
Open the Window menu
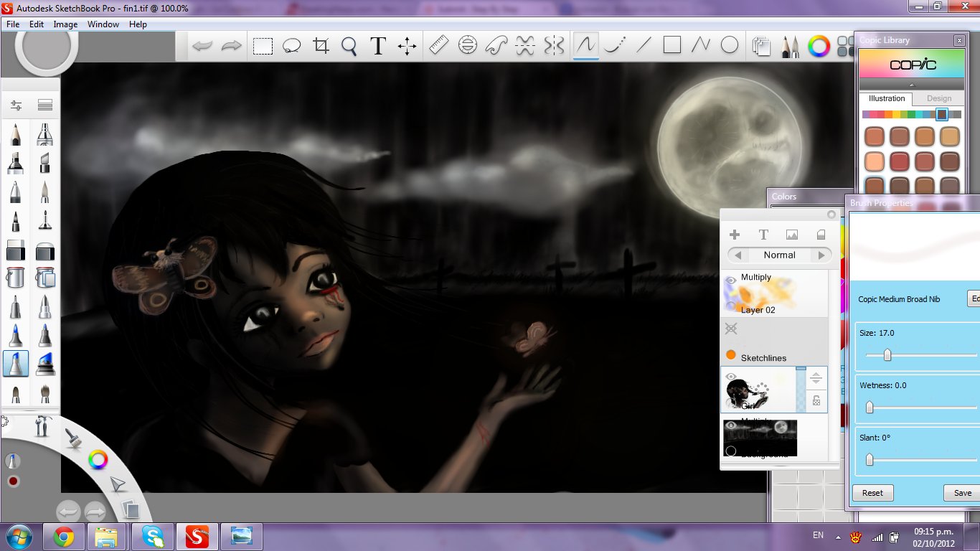tap(103, 24)
